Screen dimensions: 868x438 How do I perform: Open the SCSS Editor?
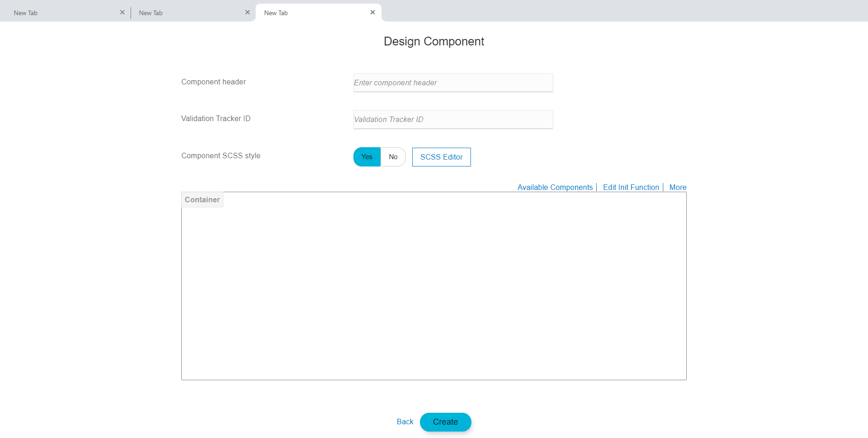point(441,157)
